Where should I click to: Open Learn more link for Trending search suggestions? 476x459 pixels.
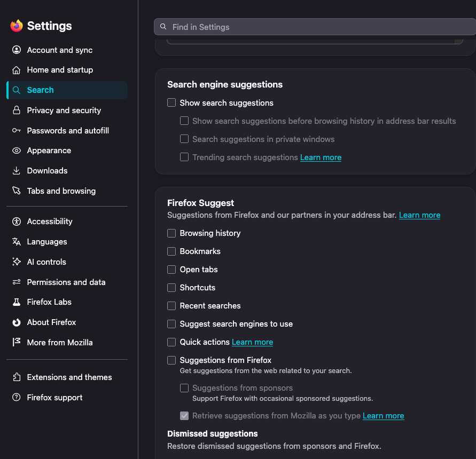[x=321, y=157]
